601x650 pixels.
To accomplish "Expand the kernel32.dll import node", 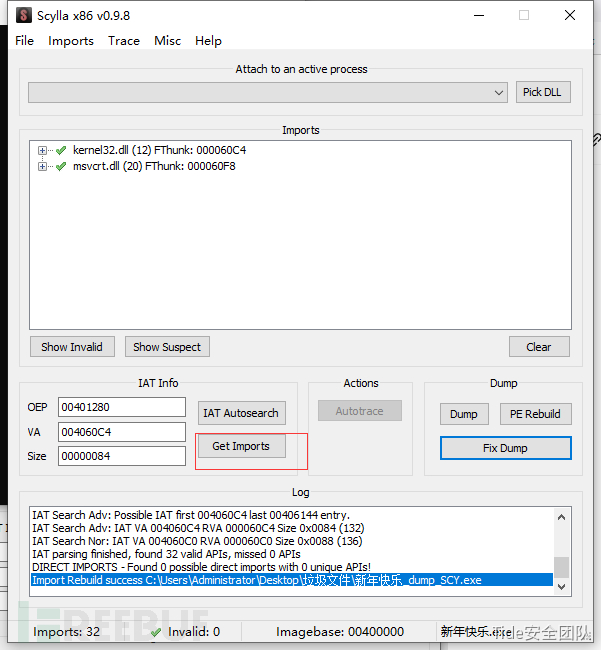I will (x=42, y=150).
